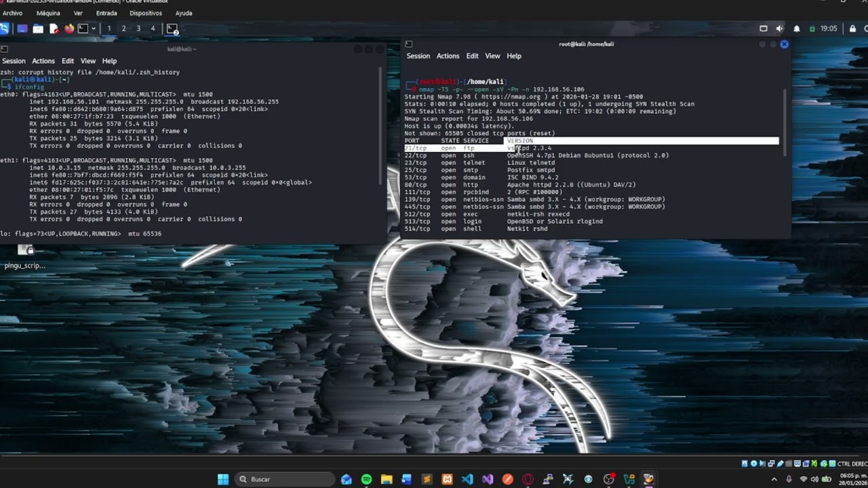Open Dispositivos menu in VirtualBox

pyautogui.click(x=146, y=13)
